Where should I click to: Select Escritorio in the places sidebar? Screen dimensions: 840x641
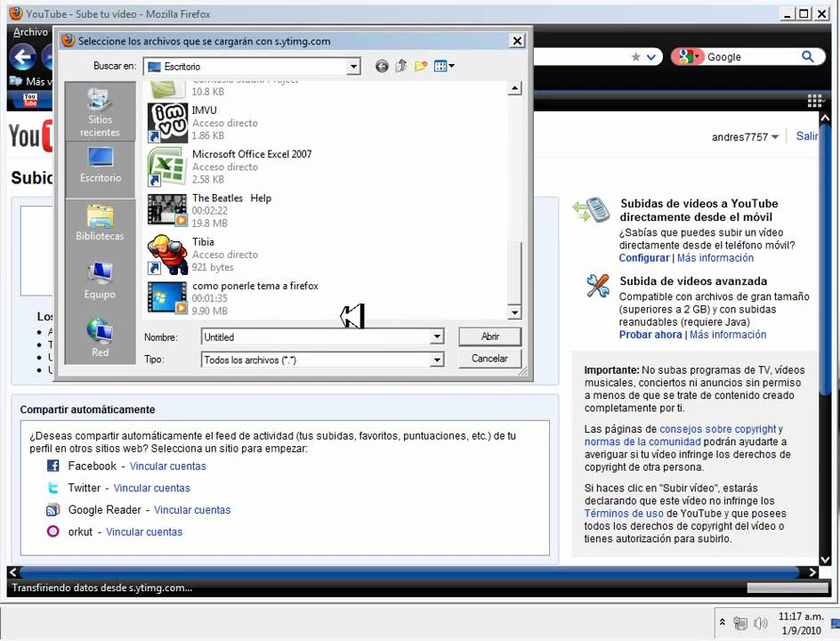pos(100,166)
